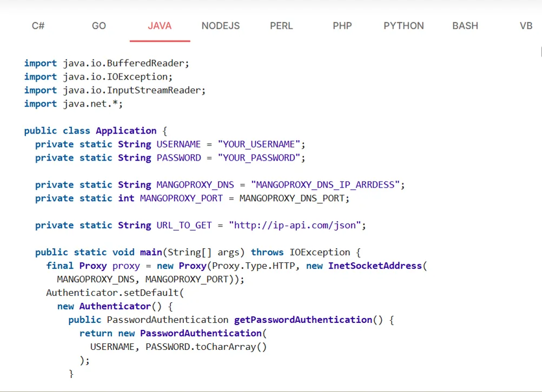Click the Application class name

pyautogui.click(x=126, y=130)
